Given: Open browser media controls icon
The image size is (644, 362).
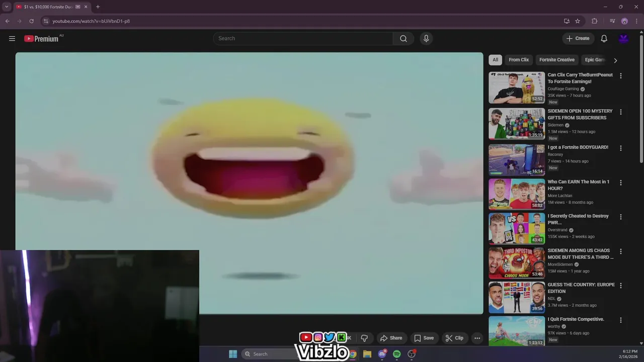Looking at the screenshot, I should 612,21.
